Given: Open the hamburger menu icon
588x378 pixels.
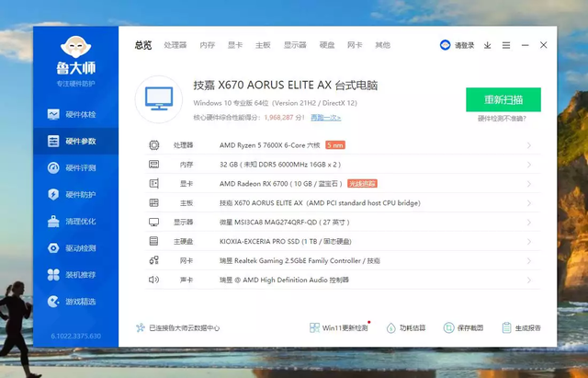Looking at the screenshot, I should click(x=506, y=45).
